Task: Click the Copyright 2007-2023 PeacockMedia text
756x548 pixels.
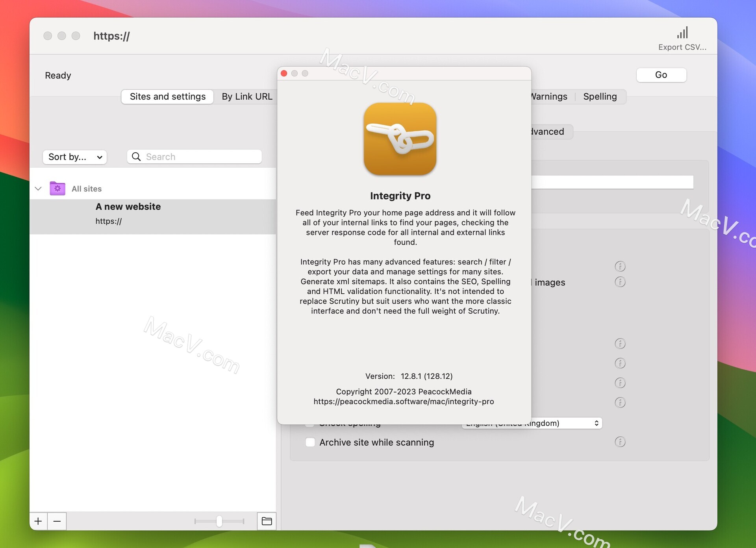Action: [404, 392]
